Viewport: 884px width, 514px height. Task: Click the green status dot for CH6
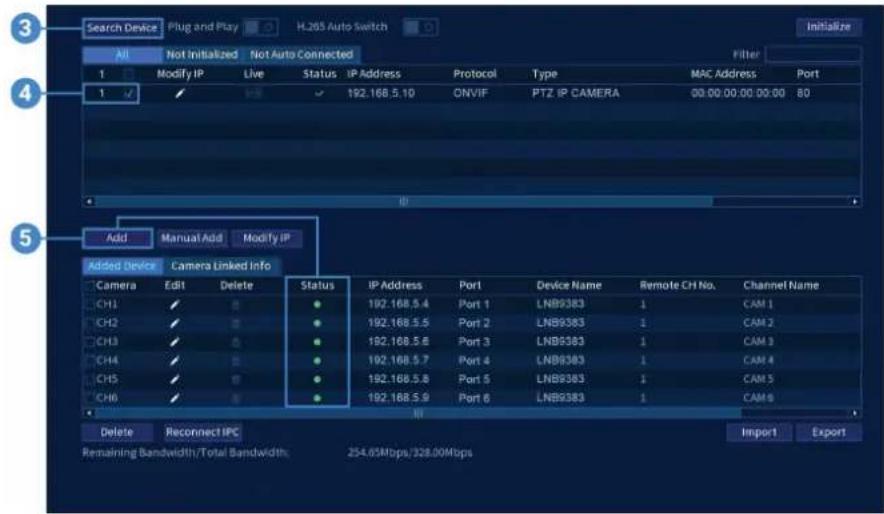point(317,397)
